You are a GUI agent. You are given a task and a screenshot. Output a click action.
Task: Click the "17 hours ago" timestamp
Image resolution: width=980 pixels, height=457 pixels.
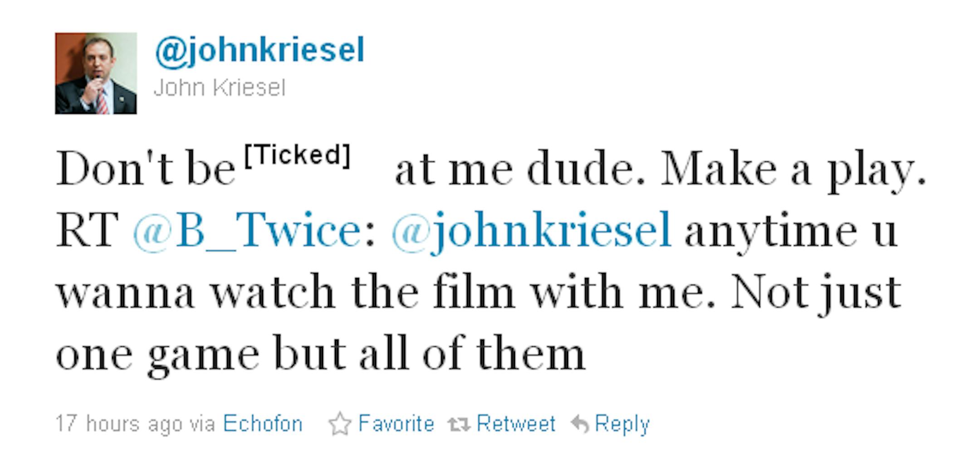pos(118,424)
